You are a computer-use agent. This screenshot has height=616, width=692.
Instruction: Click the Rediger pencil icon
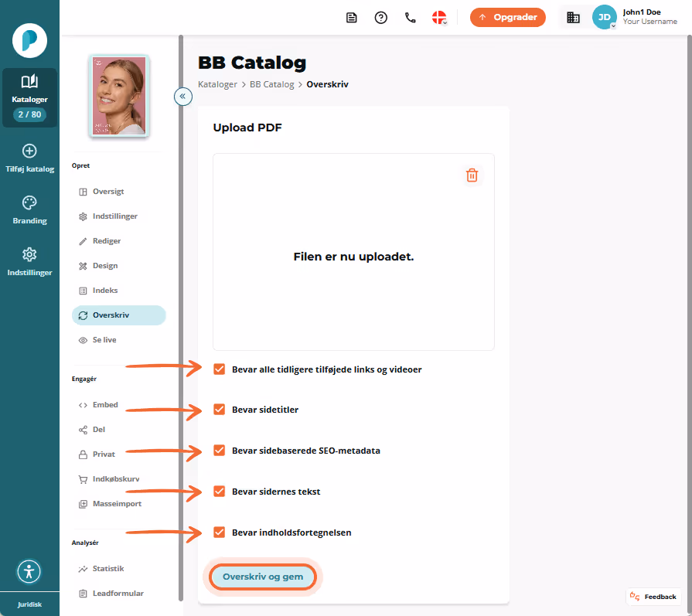point(83,241)
